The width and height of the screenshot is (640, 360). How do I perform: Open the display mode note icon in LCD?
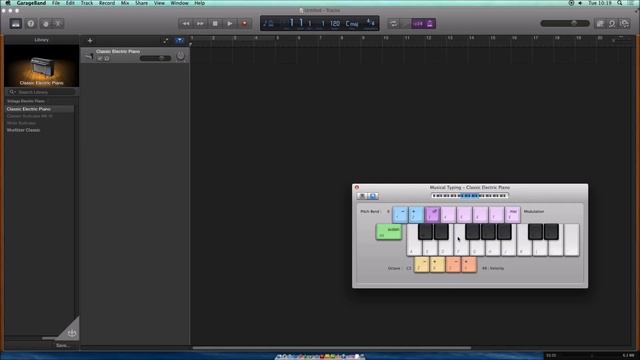(x=268, y=24)
